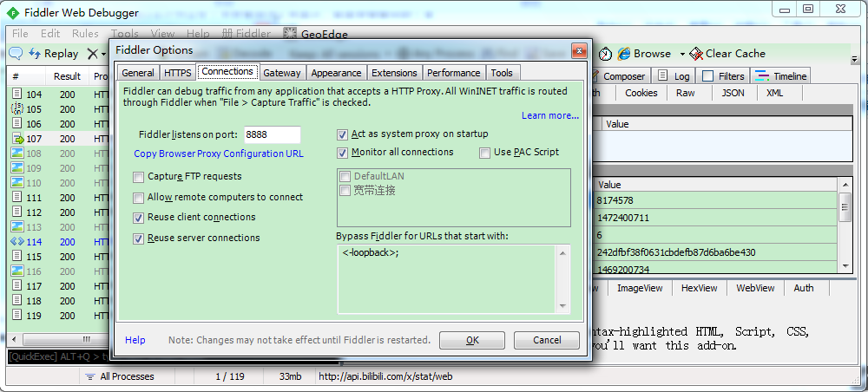Viewport: 868px width, 392px height.
Task: Open the Learn more... link
Action: 550,115
